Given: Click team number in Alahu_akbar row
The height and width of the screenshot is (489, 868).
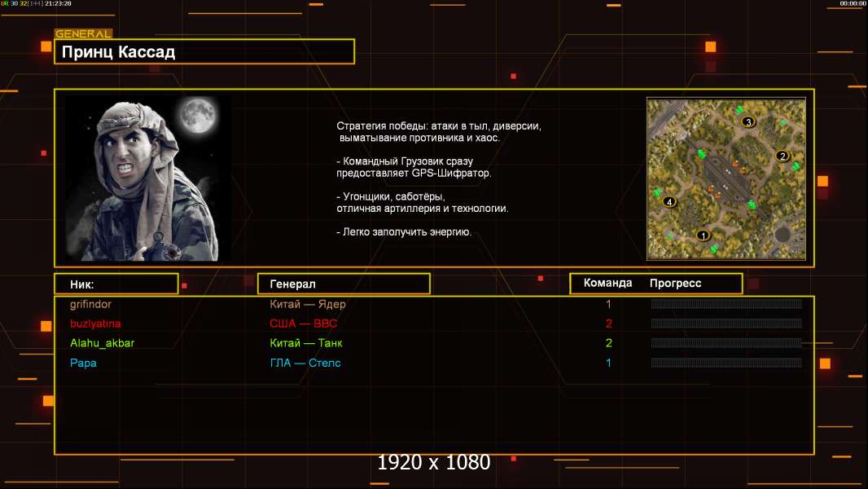Looking at the screenshot, I should pos(608,343).
